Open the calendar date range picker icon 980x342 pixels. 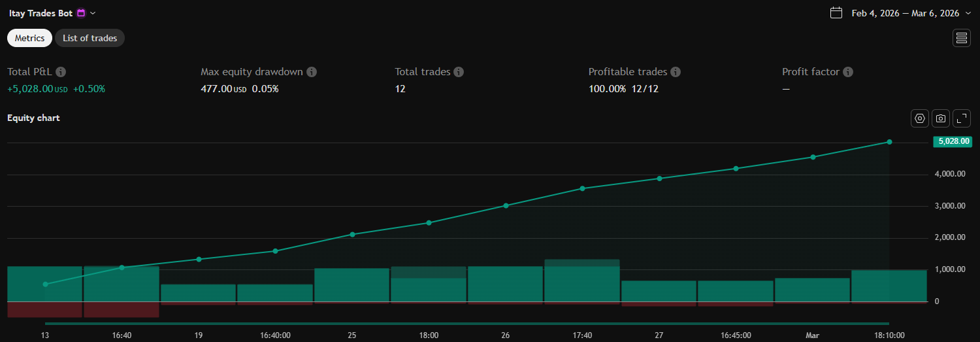coord(836,12)
